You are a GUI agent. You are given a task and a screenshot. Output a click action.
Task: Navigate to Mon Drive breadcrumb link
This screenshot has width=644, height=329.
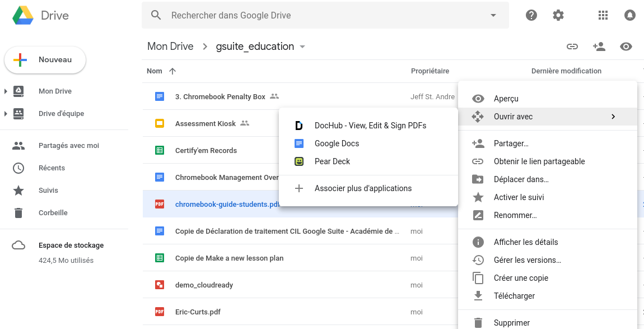(x=170, y=47)
